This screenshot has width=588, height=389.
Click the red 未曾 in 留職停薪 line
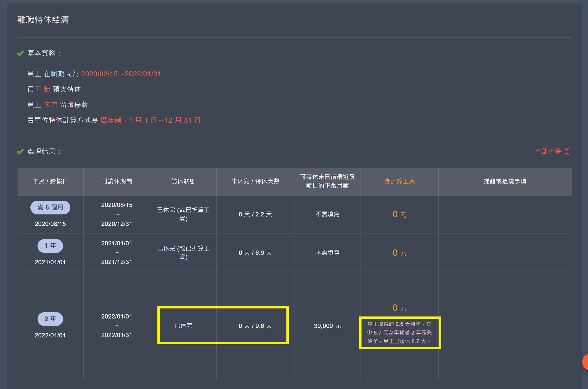coord(50,105)
